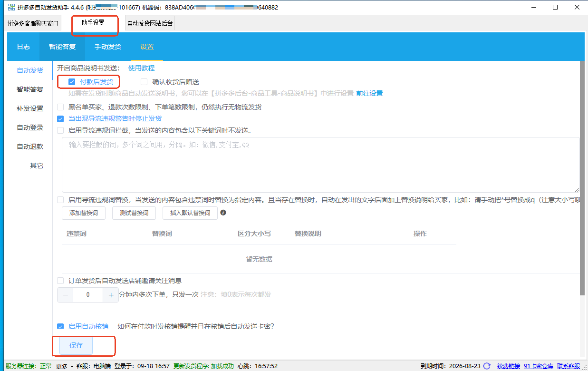Click the 替换词 column header
This screenshot has width=588, height=371.
coord(162,234)
